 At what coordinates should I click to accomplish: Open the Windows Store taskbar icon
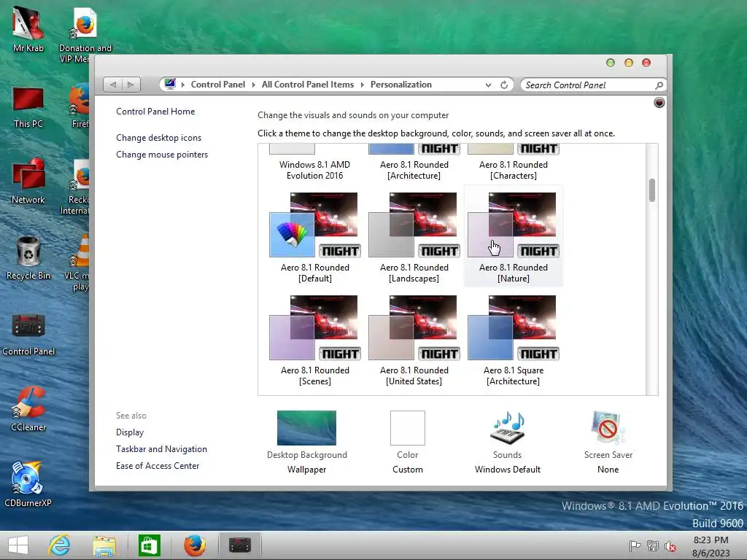149,545
